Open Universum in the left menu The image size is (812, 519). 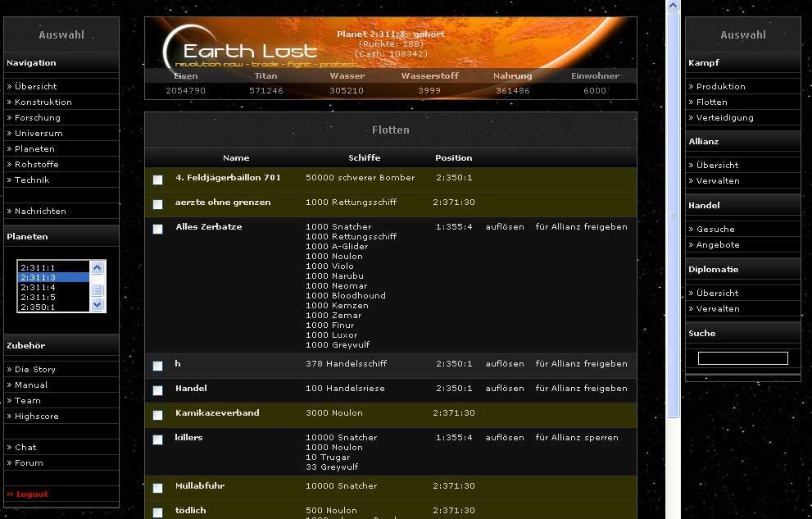39,133
